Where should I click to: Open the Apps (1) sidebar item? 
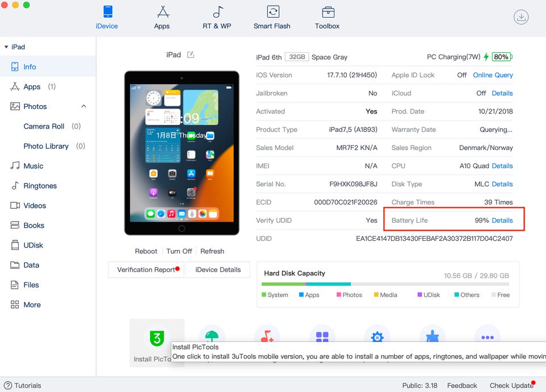click(x=48, y=86)
